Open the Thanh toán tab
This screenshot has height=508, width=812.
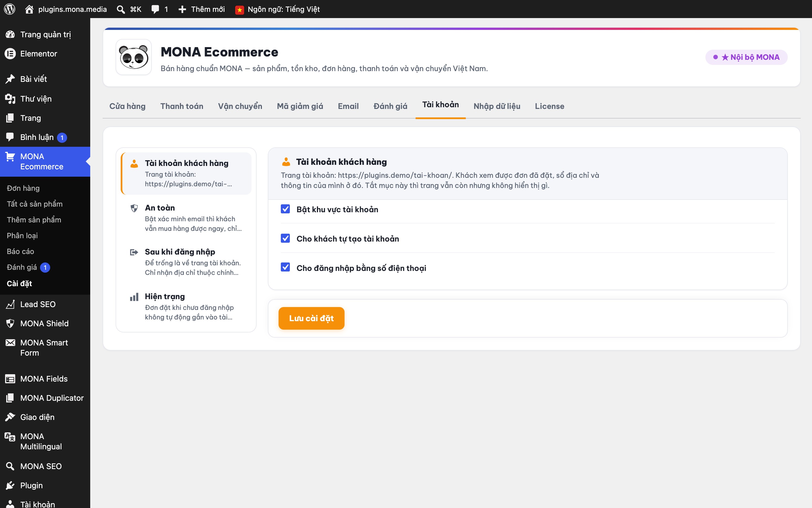182,106
